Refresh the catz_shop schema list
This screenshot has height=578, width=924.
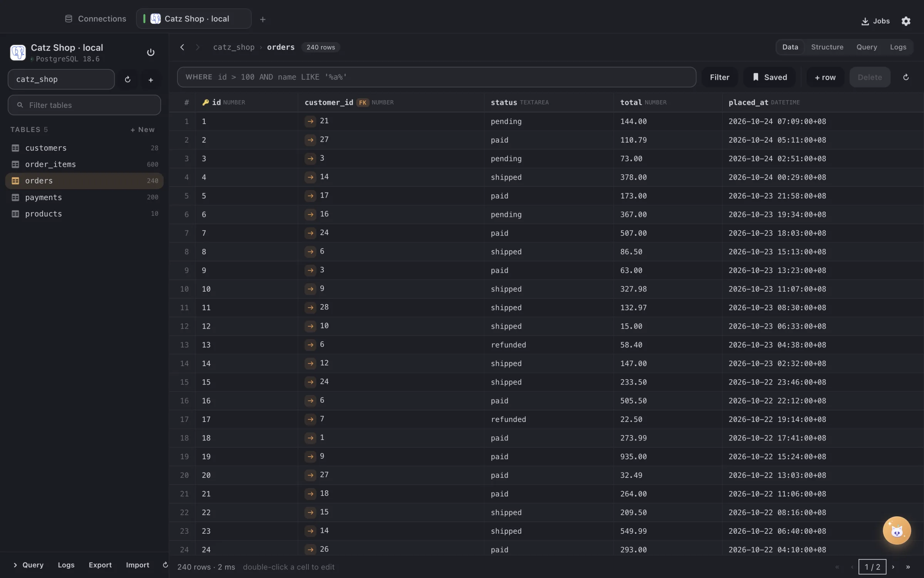[x=127, y=79]
